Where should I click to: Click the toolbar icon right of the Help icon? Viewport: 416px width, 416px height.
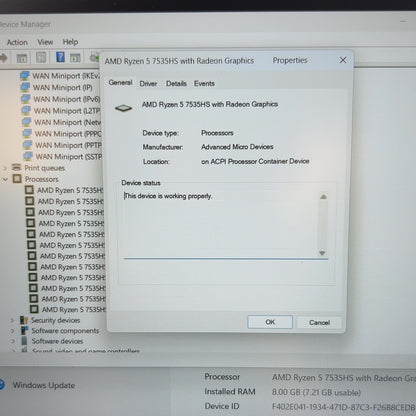tap(75, 58)
